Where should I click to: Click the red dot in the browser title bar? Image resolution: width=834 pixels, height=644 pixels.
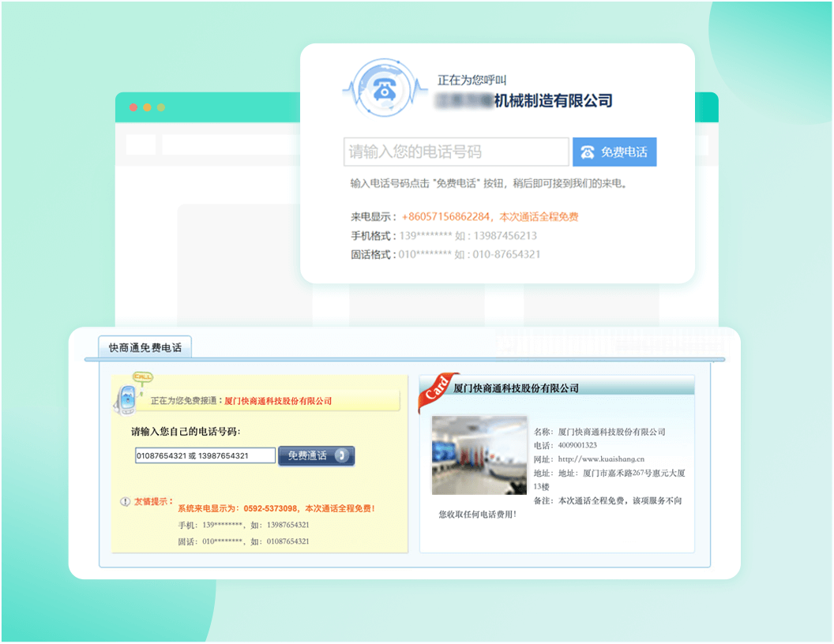click(x=133, y=107)
